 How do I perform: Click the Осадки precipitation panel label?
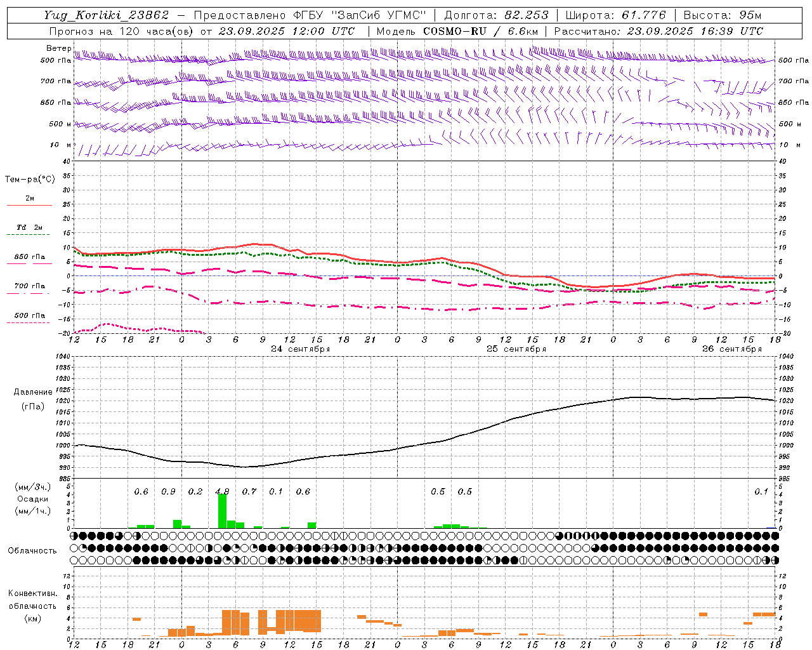pyautogui.click(x=32, y=499)
